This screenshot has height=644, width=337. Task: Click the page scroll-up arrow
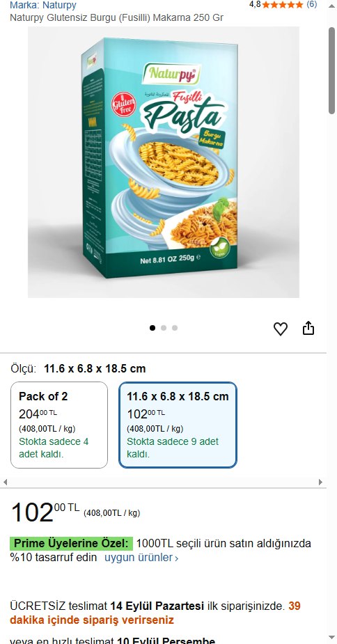pos(331,6)
